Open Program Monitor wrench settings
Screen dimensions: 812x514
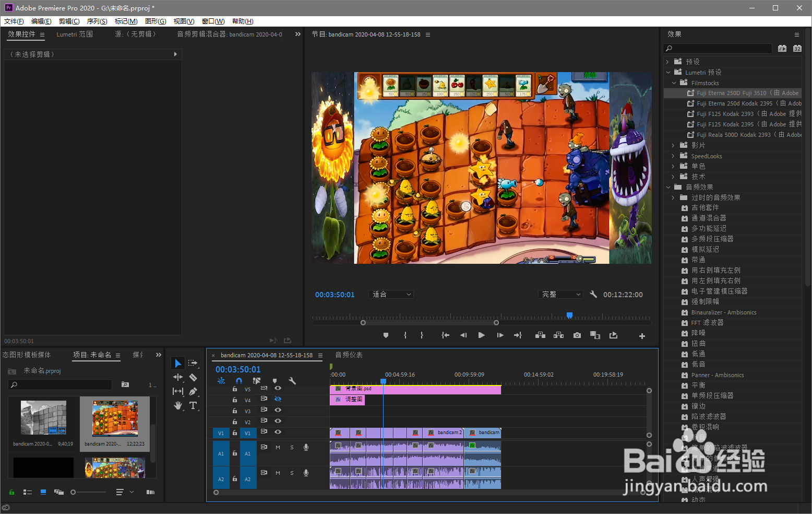pyautogui.click(x=593, y=294)
